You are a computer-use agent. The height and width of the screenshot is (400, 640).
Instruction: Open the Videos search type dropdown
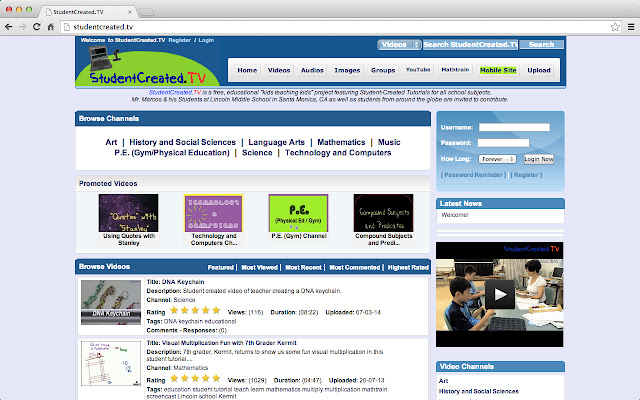coord(399,44)
